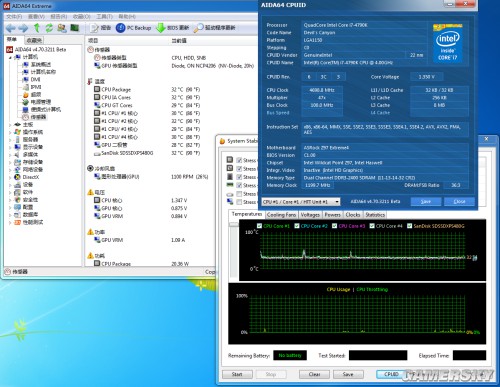Screen dimensions: 500x387
Task: Click the green refresh toolbar icon
Action: click(49, 28)
